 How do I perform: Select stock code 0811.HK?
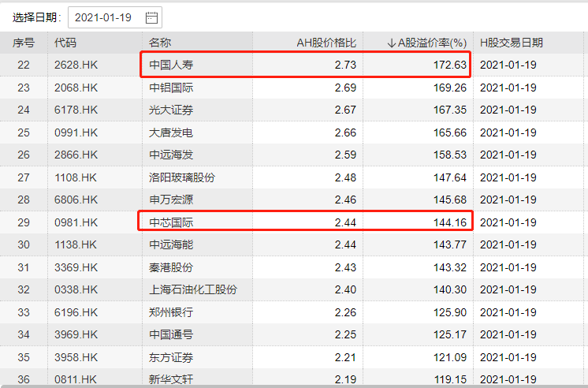coord(76,379)
